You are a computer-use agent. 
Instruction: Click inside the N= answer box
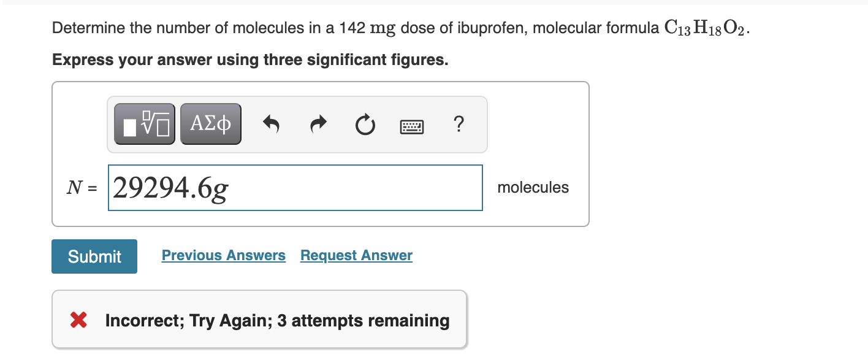294,187
